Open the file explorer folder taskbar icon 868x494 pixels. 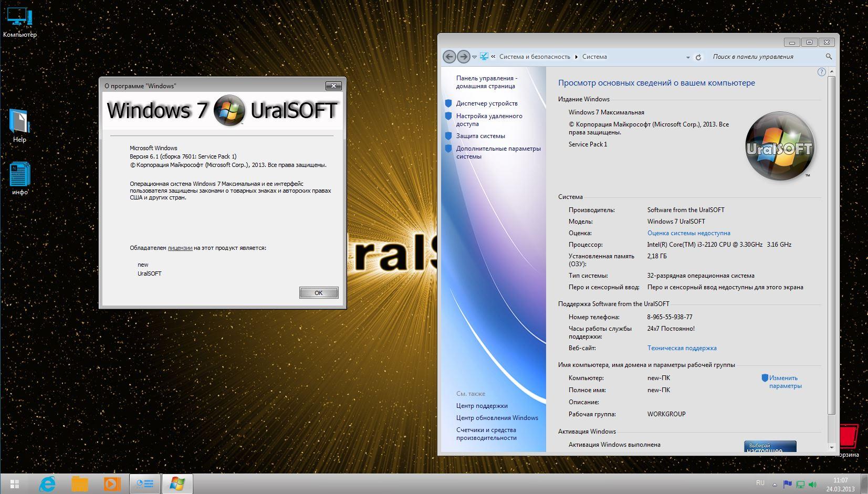coord(80,484)
